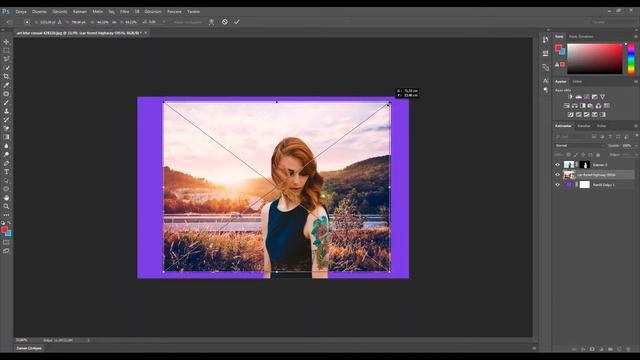Hide the Katman 0 layer
The width and height of the screenshot is (640, 360).
[558, 165]
